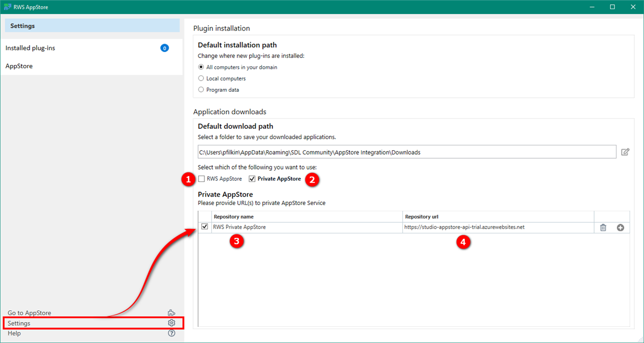This screenshot has width=644, height=343.
Task: Open AppStore in the sidebar
Action: click(91, 66)
